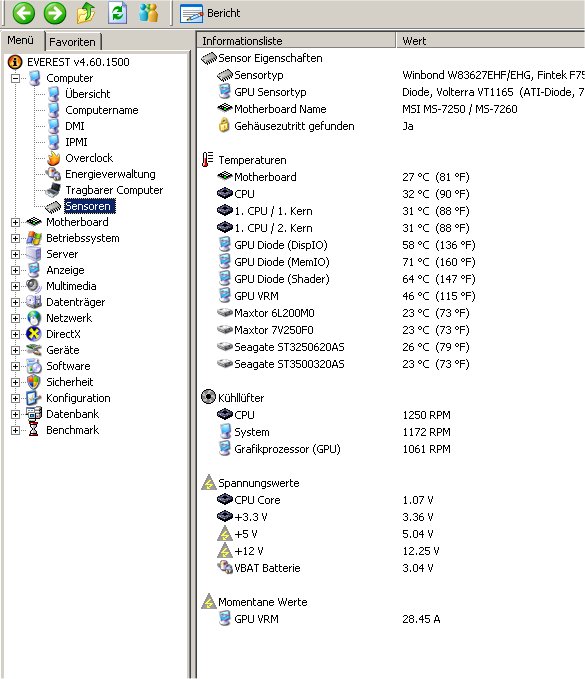Click the IPMI icon in tree
Viewport: 585px width, 679px height.
coord(54,142)
